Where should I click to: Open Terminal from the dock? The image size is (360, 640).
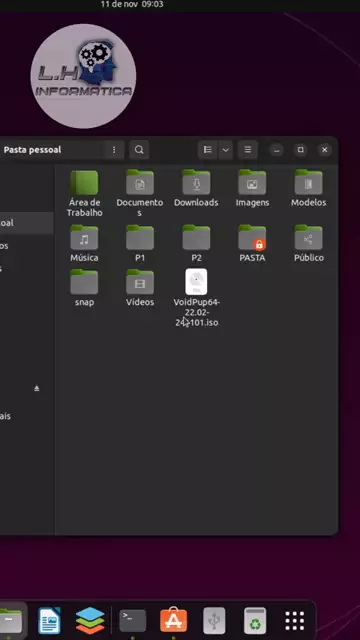tap(133, 620)
